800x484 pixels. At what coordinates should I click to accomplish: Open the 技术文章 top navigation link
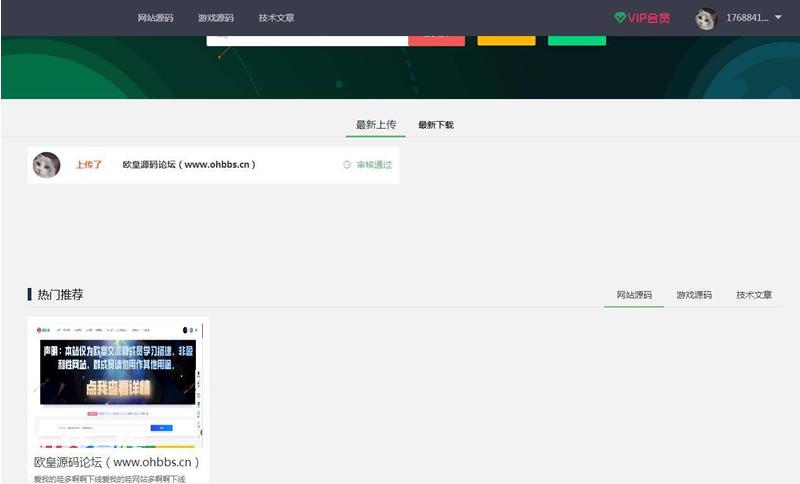coord(276,18)
